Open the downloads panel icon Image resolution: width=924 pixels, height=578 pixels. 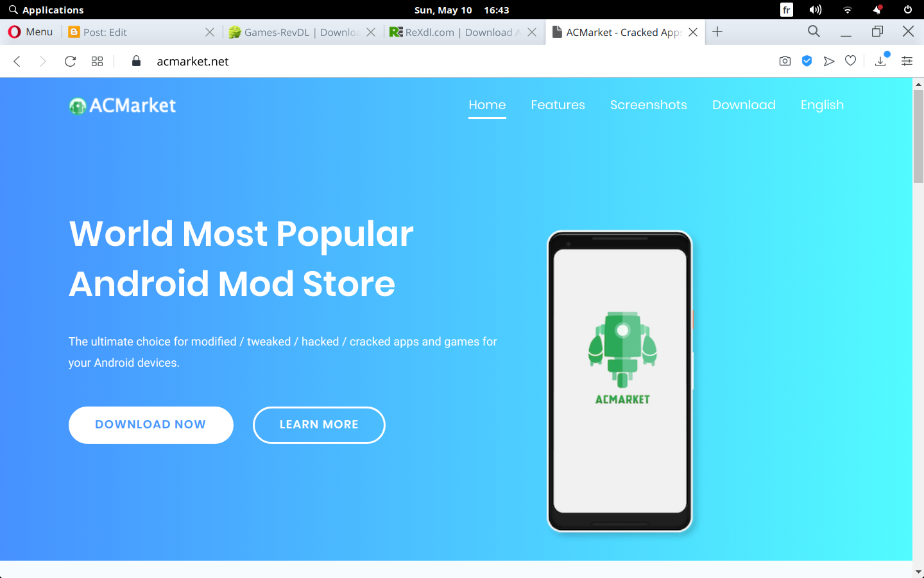(x=881, y=61)
